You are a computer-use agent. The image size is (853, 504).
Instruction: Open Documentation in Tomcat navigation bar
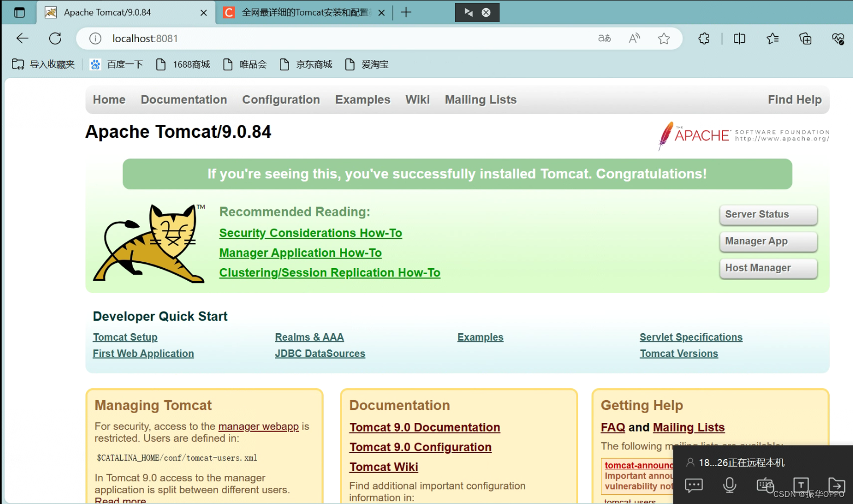(184, 100)
